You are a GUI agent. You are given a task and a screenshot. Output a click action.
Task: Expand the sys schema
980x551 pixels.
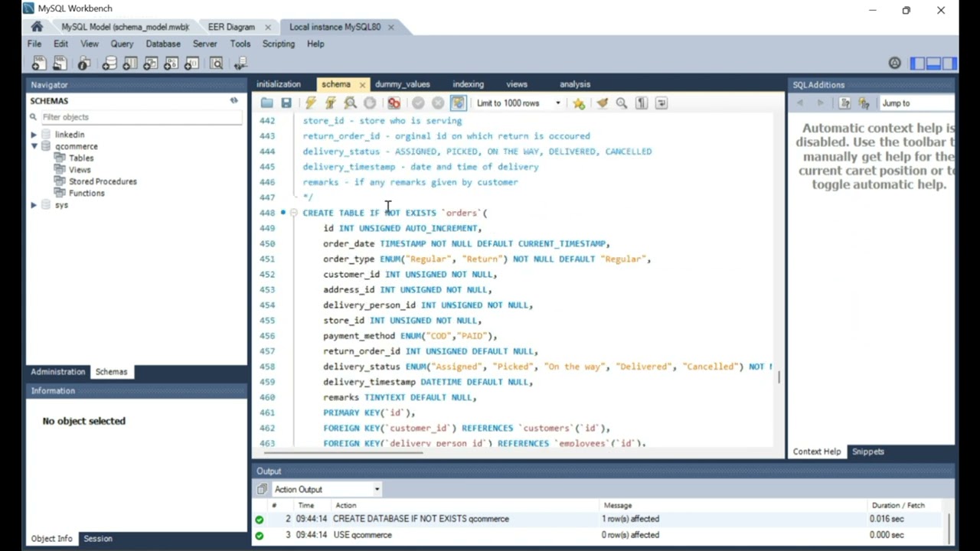coord(34,205)
